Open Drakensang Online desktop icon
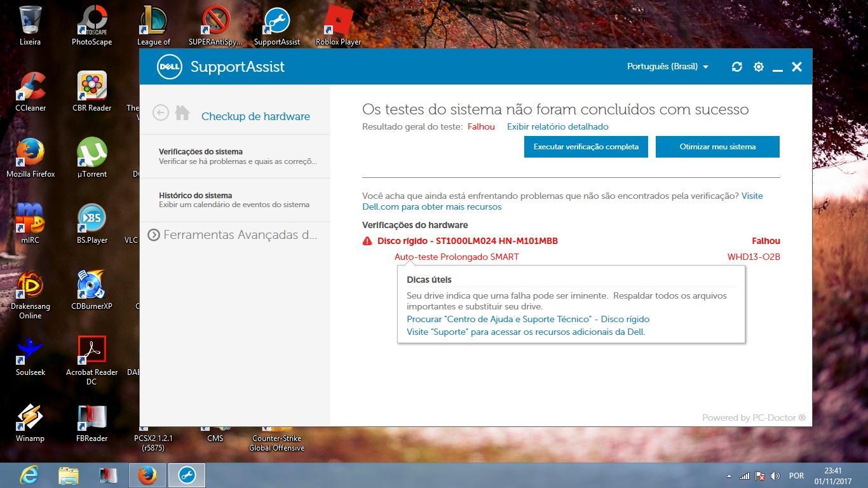 tap(30, 294)
